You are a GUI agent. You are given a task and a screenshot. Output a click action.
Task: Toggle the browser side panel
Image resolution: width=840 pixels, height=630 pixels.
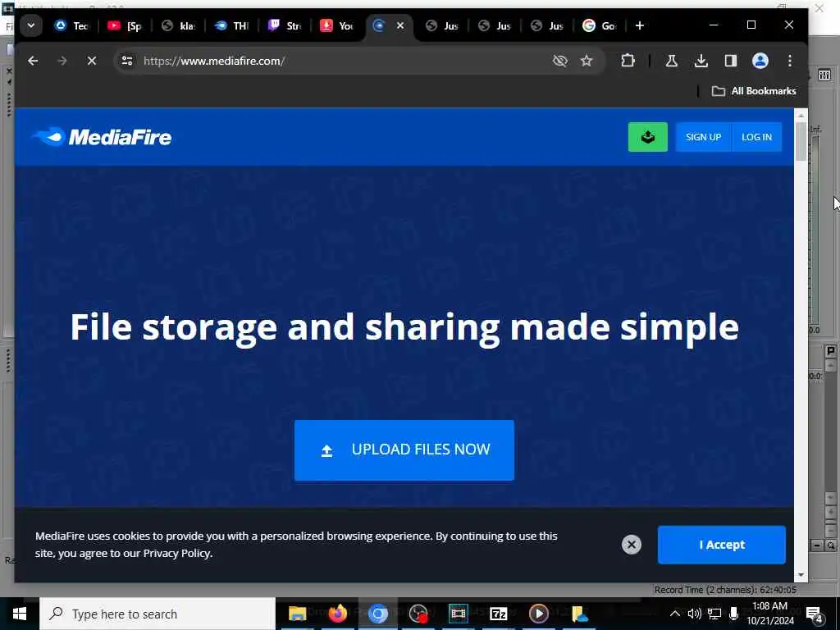[x=731, y=61]
